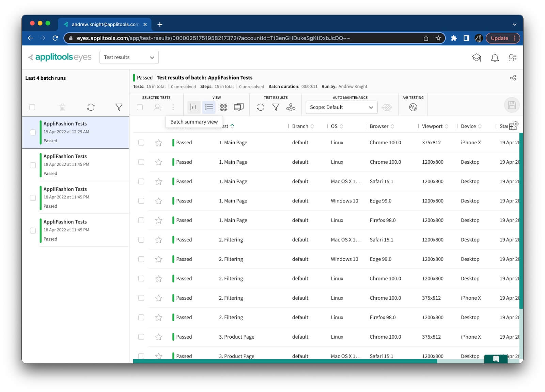The width and height of the screenshot is (545, 392).
Task: Check the box for the 12:29 AM batch
Action: click(x=33, y=132)
